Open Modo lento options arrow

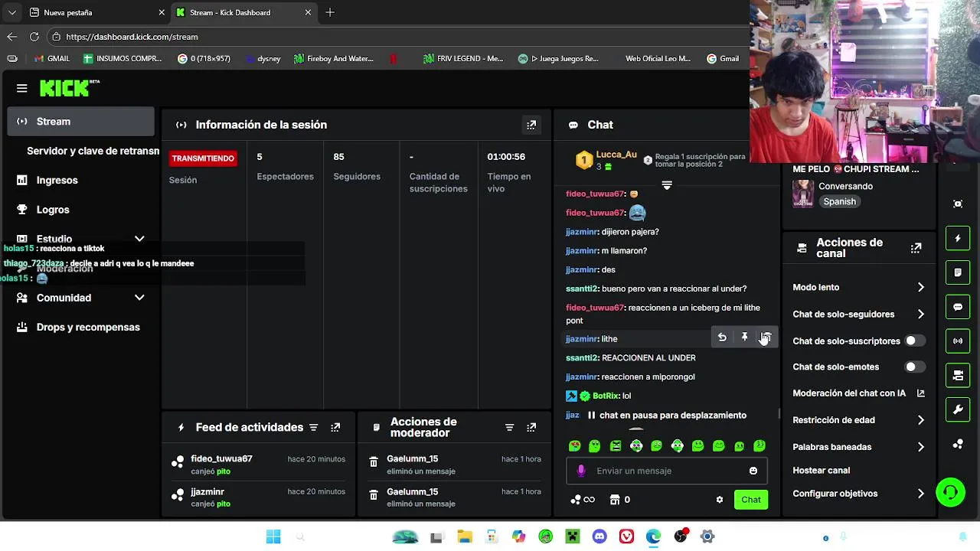click(920, 288)
